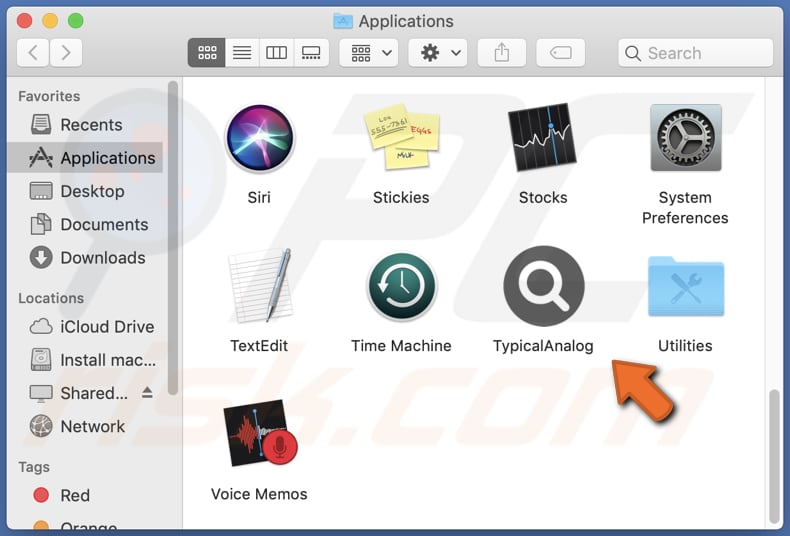Open Install mac… volume in sidebar
The image size is (790, 536).
coord(85,360)
